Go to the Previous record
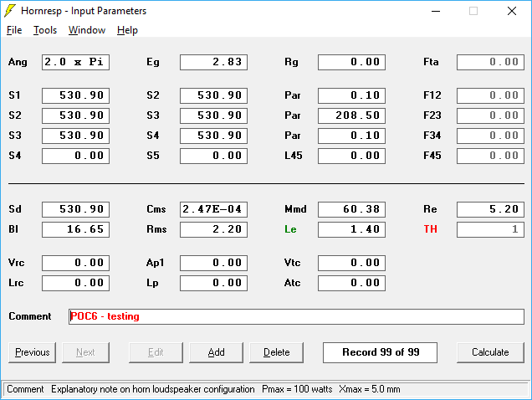 tap(33, 352)
